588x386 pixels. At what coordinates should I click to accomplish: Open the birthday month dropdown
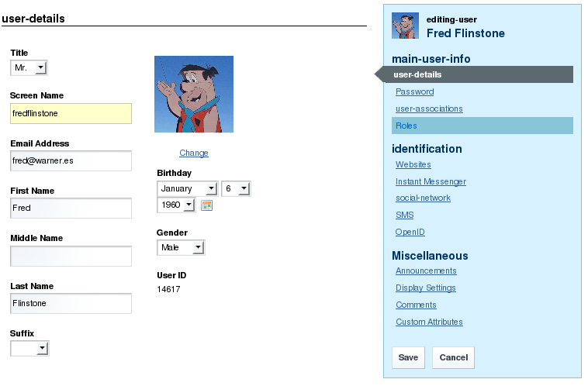coord(188,188)
